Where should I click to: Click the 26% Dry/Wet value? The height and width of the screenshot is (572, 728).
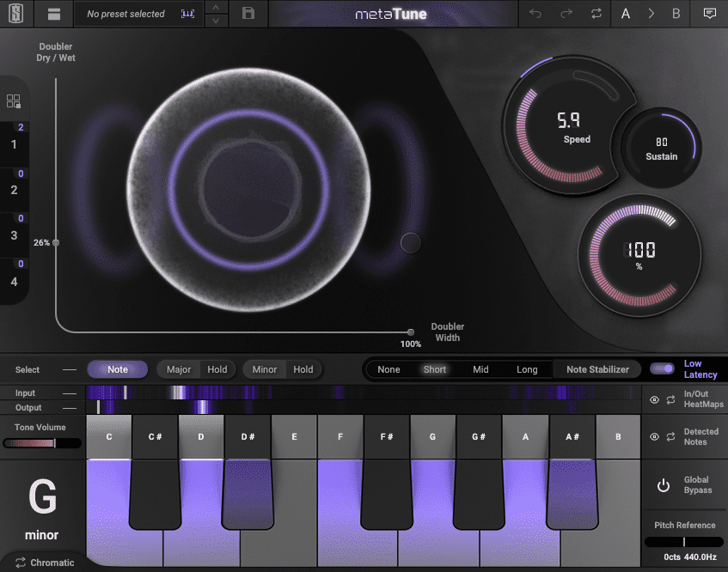pos(41,242)
